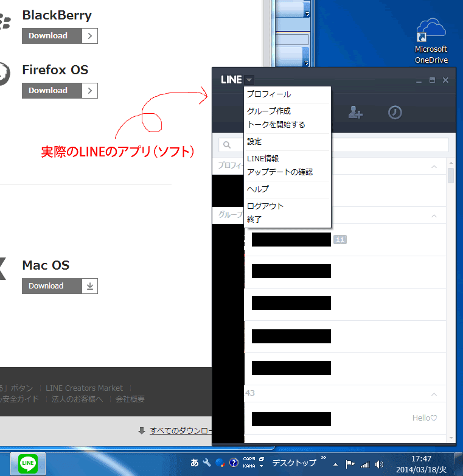Click the IME help question mark icon
The width and height of the screenshot is (463, 476).
(x=233, y=463)
